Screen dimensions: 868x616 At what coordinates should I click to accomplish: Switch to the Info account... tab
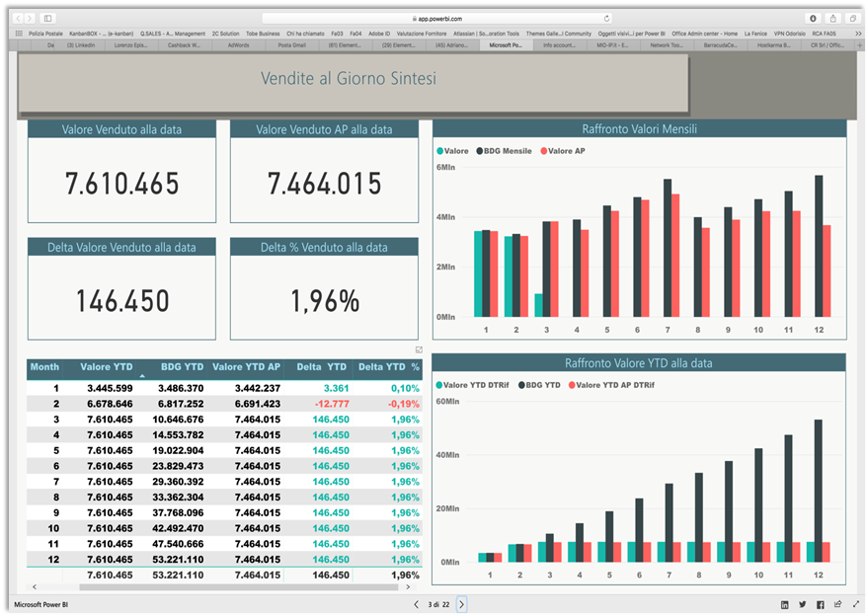tap(559, 45)
